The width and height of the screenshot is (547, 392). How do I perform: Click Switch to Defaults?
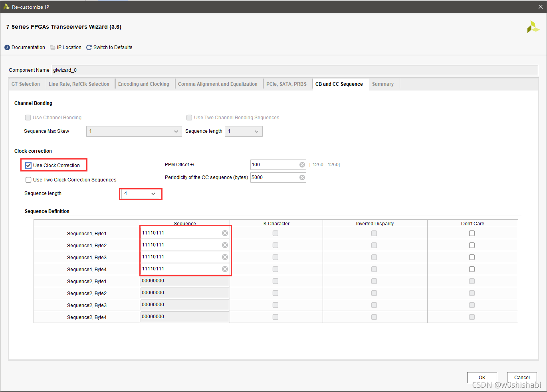(x=113, y=47)
